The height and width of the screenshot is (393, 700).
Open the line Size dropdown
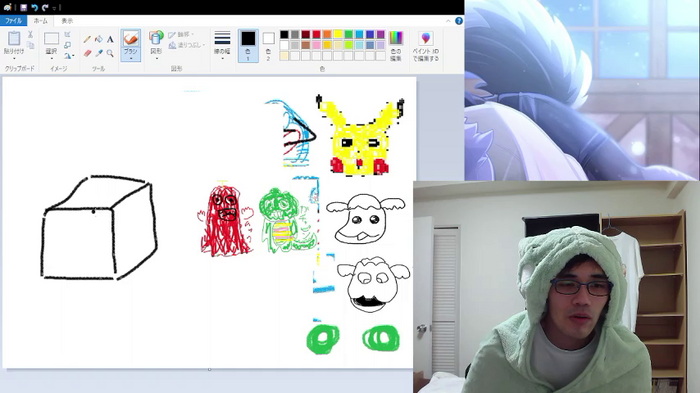click(222, 46)
